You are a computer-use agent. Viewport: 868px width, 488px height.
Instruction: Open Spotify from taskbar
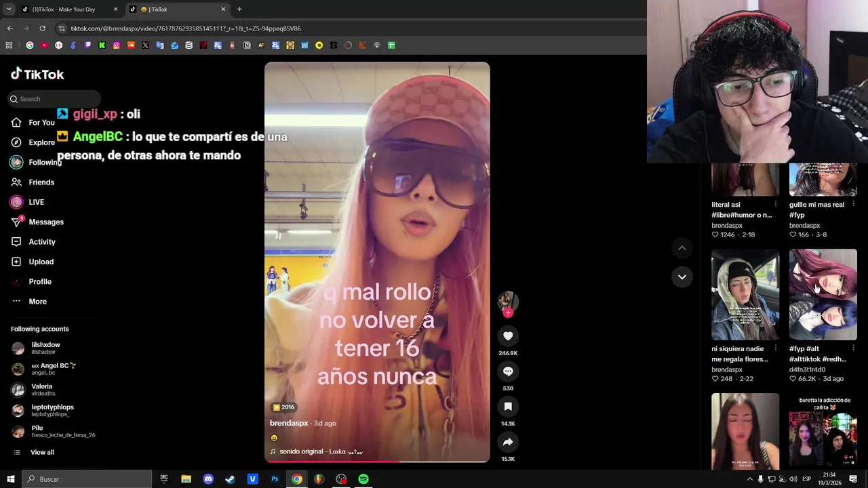(363, 479)
